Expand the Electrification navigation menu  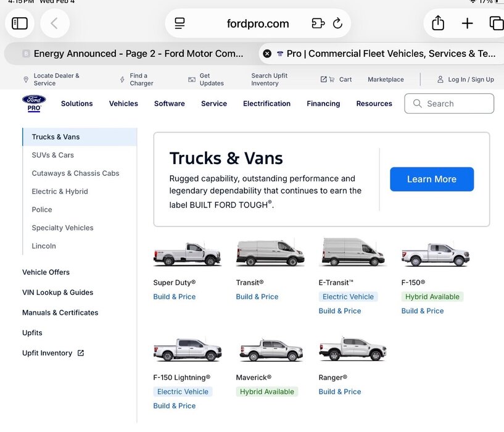(x=266, y=104)
